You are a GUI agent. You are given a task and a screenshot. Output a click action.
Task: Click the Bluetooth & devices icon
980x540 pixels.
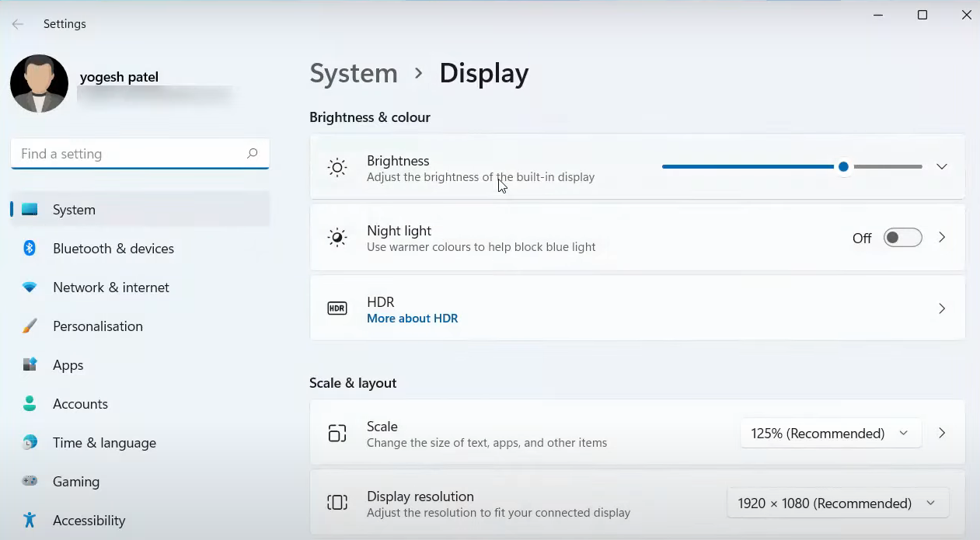[30, 249]
